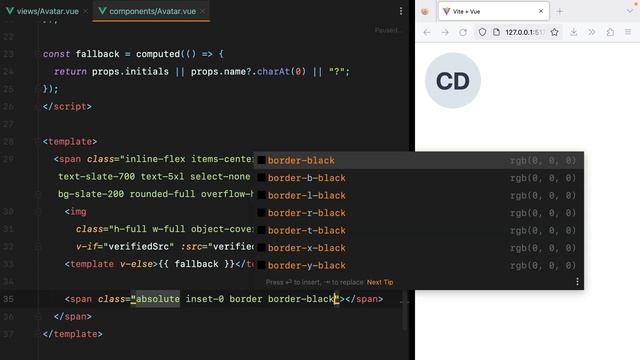Click the closing </template> tag on line 37
The image size is (640, 360).
[73, 334]
